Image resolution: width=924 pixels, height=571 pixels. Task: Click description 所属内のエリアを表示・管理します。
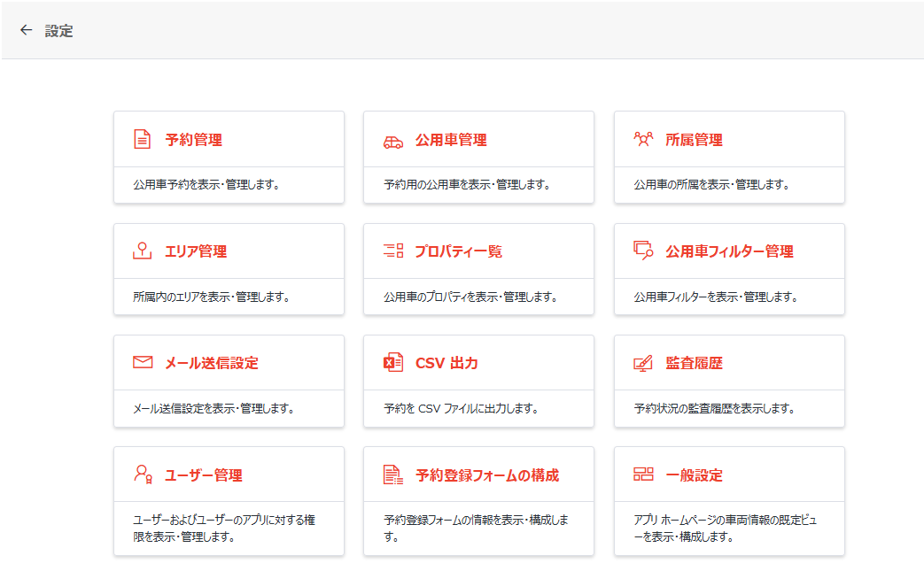(212, 297)
